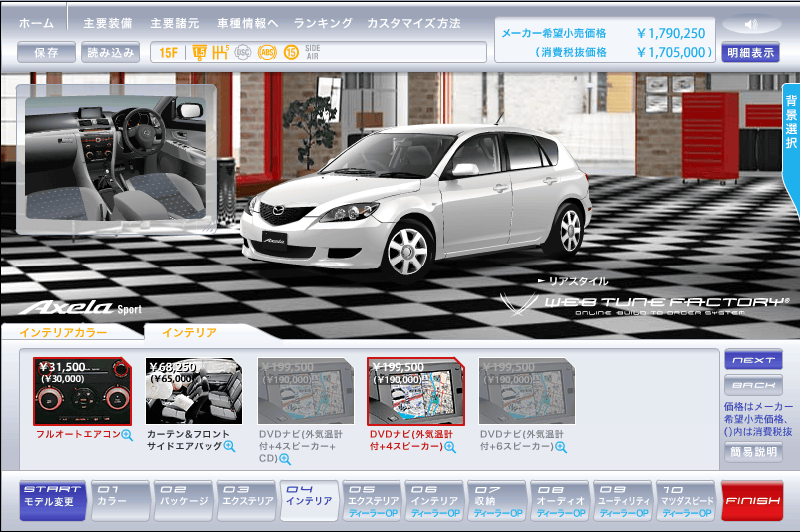800x532 pixels.
Task: Go to step 06 インテリア ディーラーOP
Action: click(x=434, y=501)
